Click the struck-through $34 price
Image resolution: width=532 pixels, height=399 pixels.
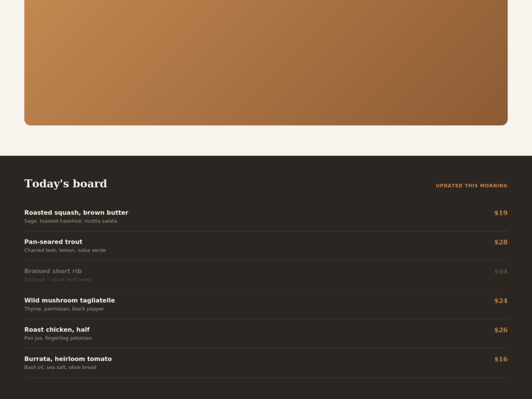[x=501, y=271]
